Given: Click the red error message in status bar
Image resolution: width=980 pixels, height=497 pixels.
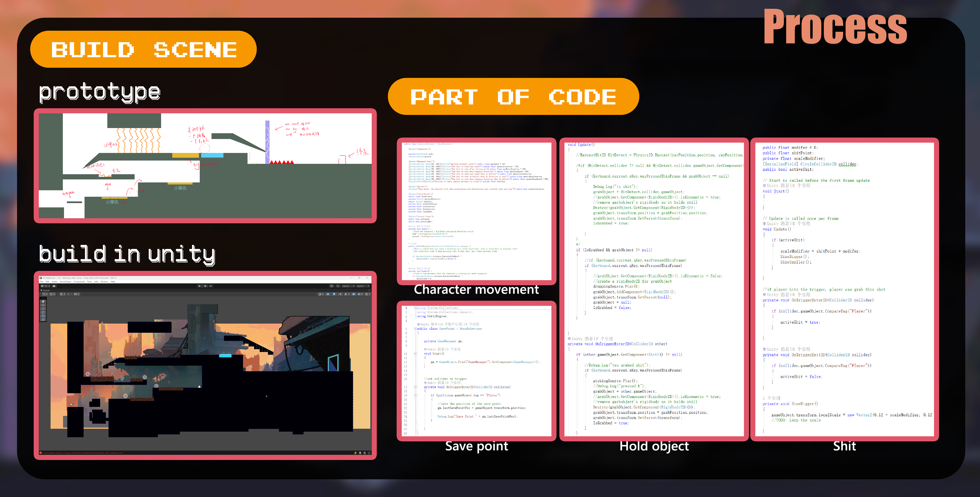Looking at the screenshot, I should click(x=82, y=453).
